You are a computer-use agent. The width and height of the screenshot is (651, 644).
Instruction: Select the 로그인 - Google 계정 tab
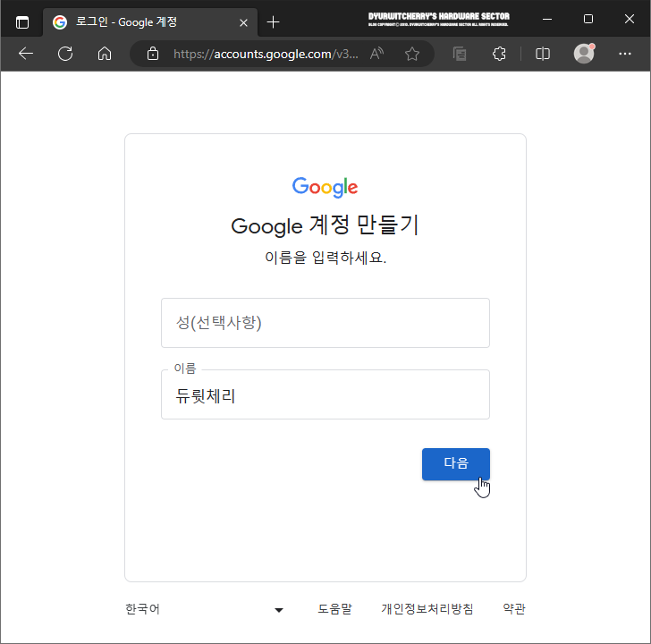click(x=150, y=22)
